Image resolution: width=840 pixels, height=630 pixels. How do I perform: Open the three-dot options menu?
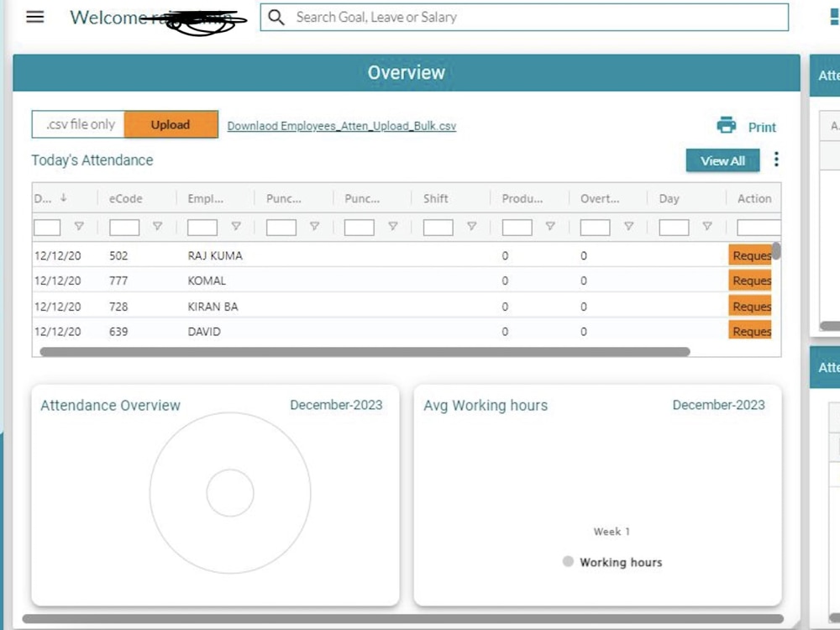pos(776,159)
